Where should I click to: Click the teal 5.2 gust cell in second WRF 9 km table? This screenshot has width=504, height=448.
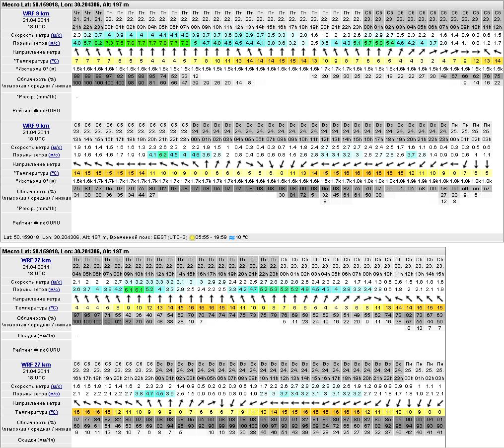(163, 155)
